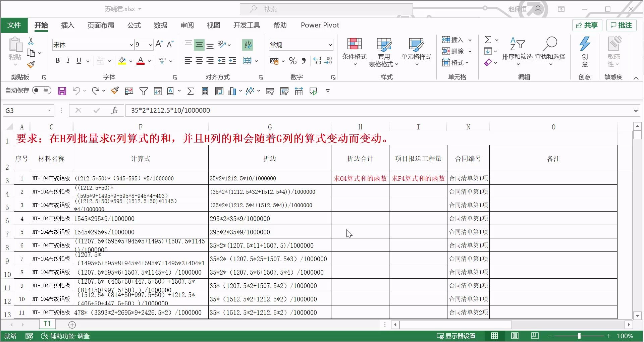Click the zoom slider handle
The height and width of the screenshot is (342, 644).
(x=579, y=336)
